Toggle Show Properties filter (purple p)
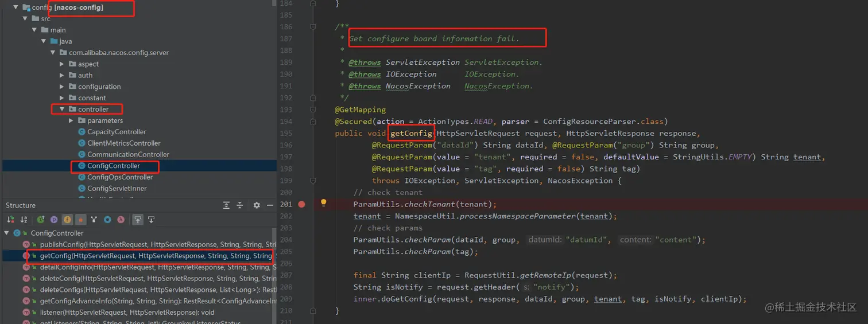Image resolution: width=868 pixels, height=324 pixels. pos(54,220)
